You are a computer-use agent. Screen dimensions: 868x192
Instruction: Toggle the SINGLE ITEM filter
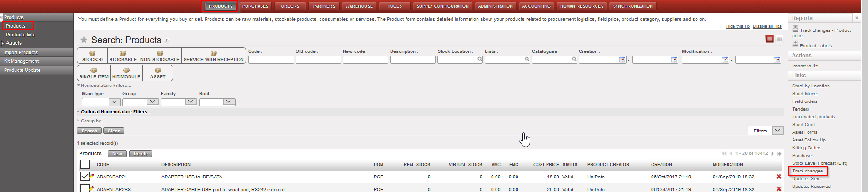[94, 73]
